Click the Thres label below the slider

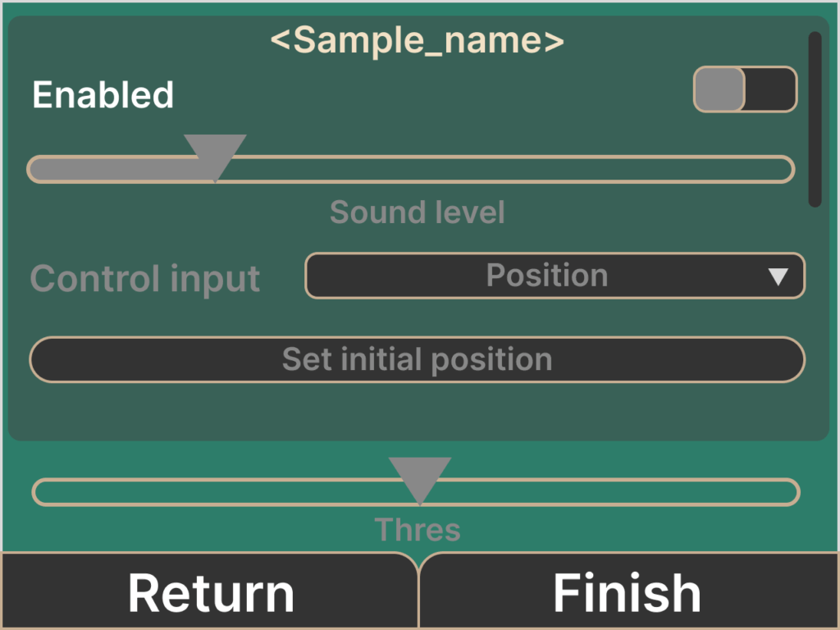click(417, 530)
